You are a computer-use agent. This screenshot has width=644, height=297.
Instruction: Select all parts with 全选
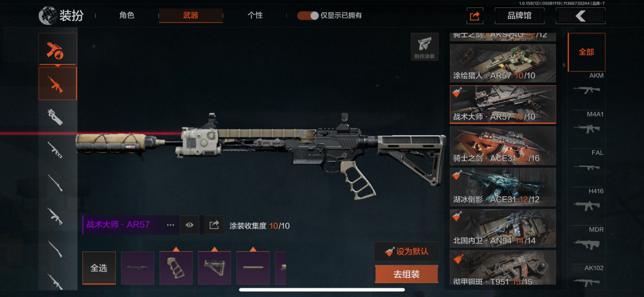tap(99, 268)
